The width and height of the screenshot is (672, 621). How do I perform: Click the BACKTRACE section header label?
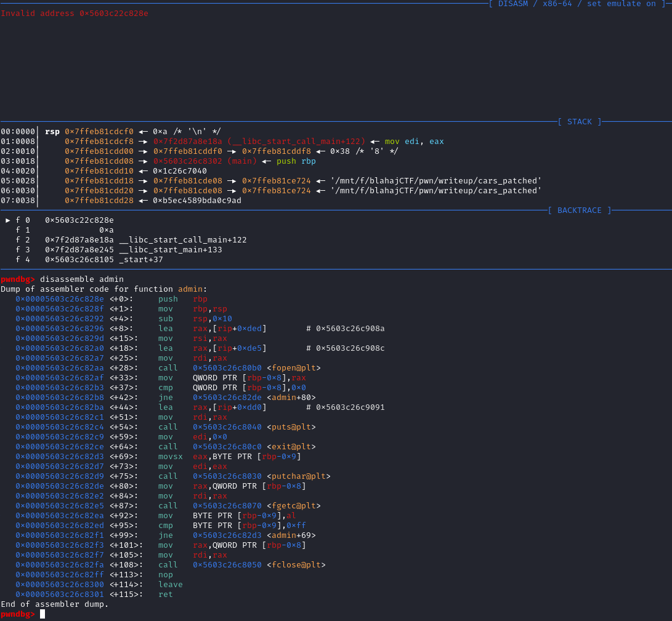pyautogui.click(x=579, y=210)
